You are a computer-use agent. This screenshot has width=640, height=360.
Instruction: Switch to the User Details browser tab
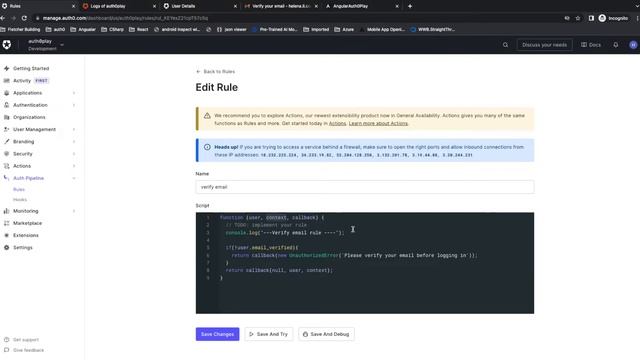tap(199, 6)
